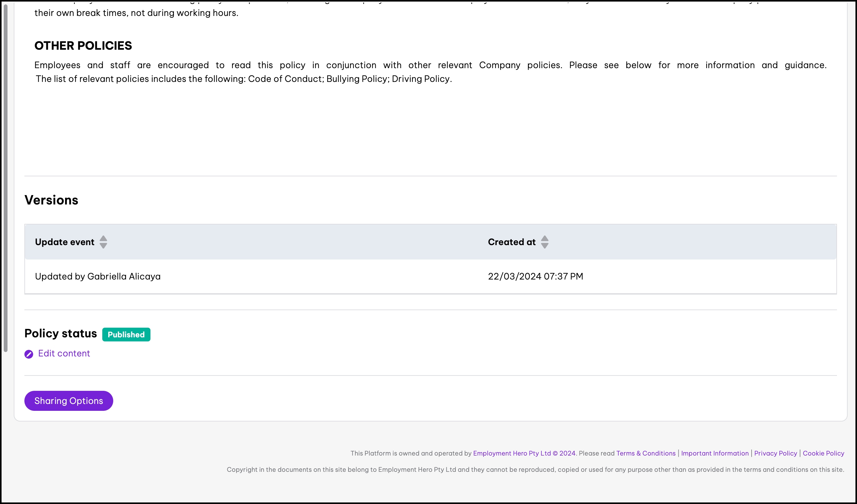
Task: Click the Versions section heading
Action: pyautogui.click(x=51, y=200)
